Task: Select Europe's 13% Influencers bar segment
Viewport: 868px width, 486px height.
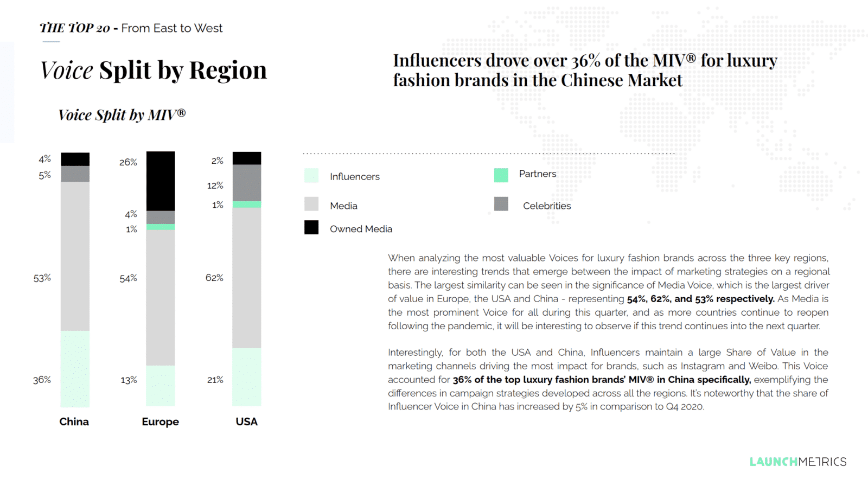Action: 161,386
